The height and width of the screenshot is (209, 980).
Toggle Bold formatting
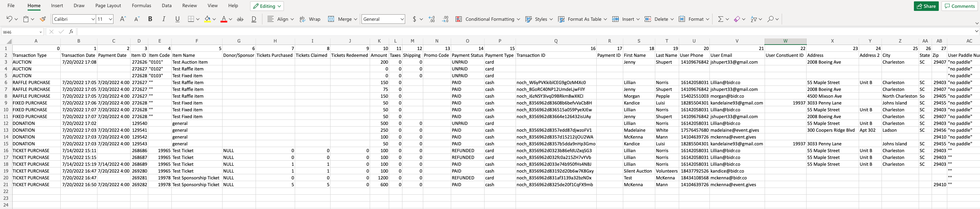coord(150,19)
